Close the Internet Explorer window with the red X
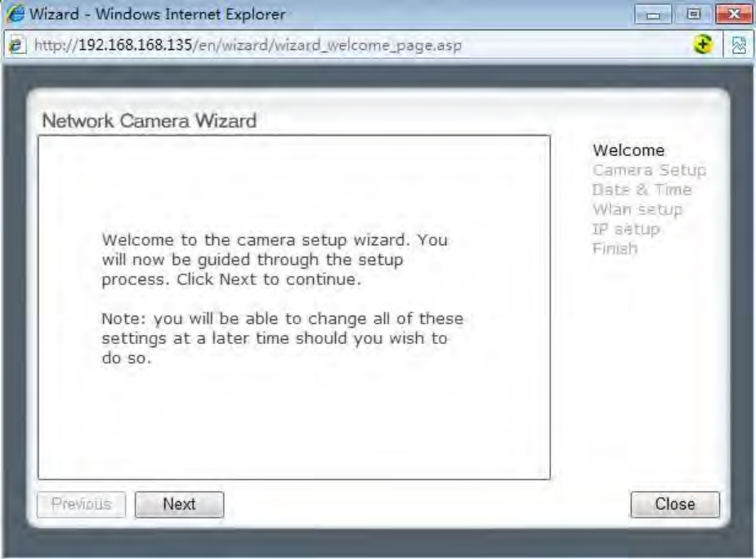This screenshot has height=559, width=756. pyautogui.click(x=734, y=14)
